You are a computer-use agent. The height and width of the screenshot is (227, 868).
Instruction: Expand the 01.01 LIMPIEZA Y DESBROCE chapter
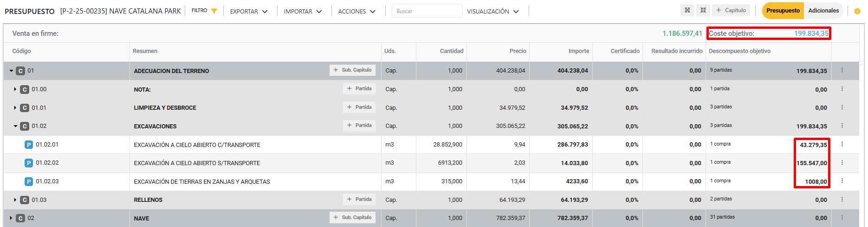click(15, 108)
